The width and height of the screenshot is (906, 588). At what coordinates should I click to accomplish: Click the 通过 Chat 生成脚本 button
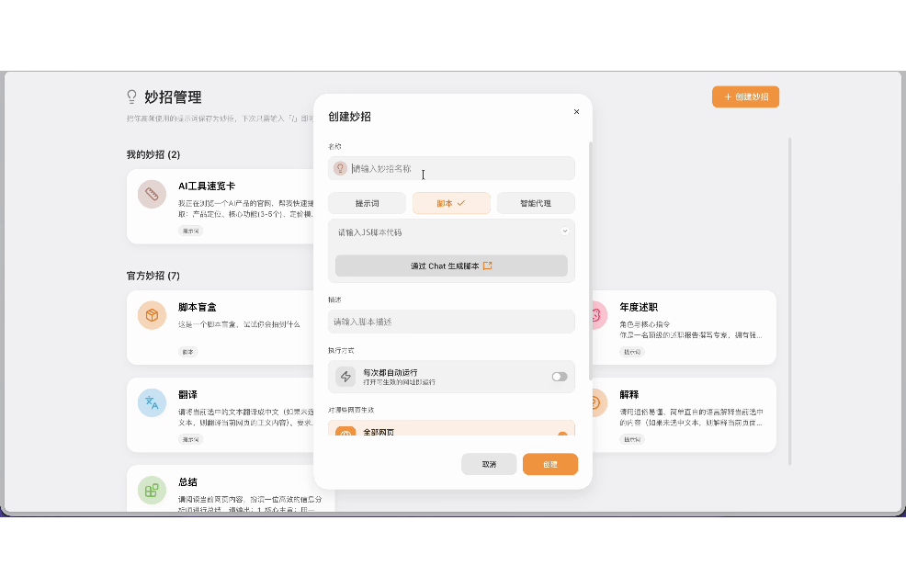point(451,266)
